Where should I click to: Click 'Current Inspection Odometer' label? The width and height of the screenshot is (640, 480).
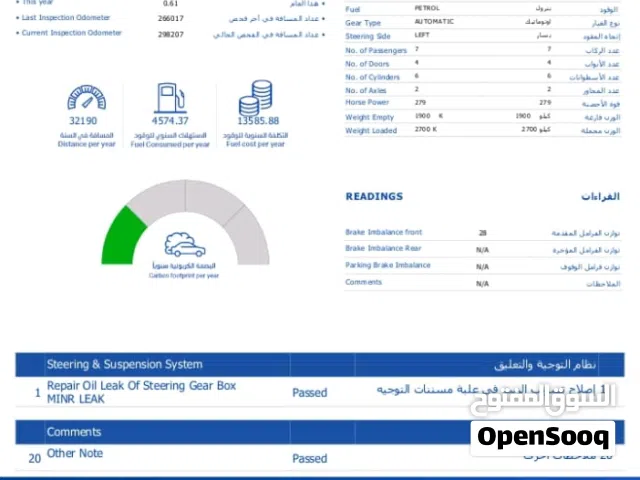[x=71, y=33]
